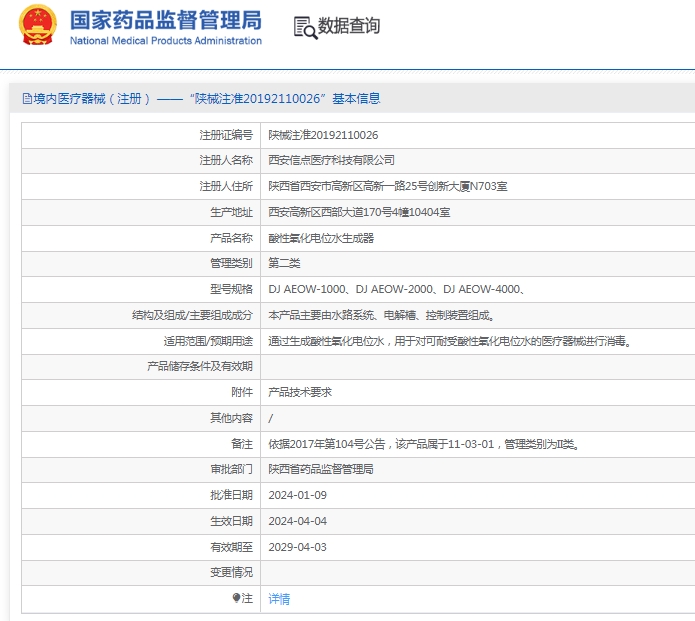Click the 生产地址 label
The image size is (695, 621).
pos(231,212)
